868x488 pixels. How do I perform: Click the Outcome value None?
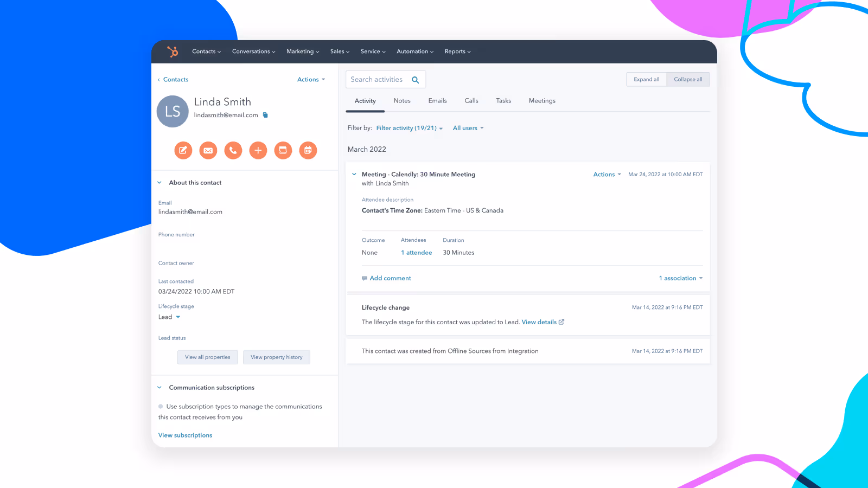pyautogui.click(x=369, y=253)
